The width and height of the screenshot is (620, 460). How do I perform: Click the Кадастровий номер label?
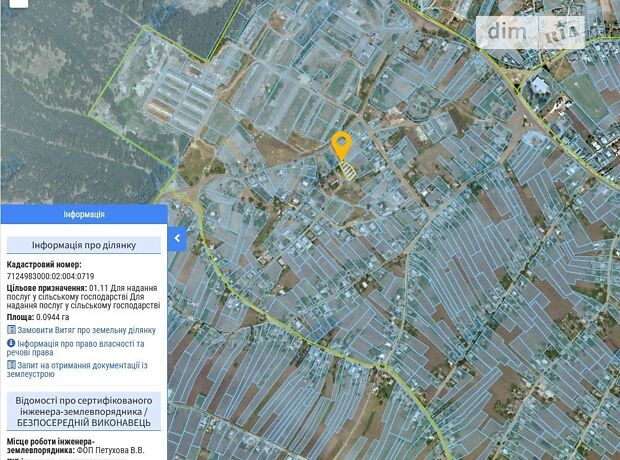click(44, 265)
